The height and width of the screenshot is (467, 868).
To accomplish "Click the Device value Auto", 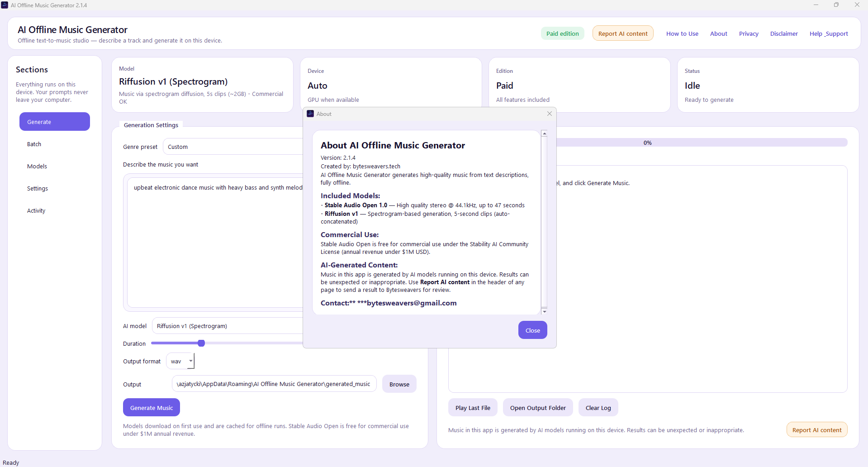I will tap(317, 86).
